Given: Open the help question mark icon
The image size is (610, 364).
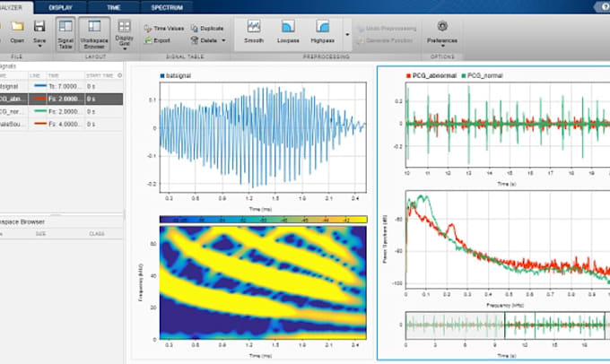Looking at the screenshot, I should tap(604, 7).
